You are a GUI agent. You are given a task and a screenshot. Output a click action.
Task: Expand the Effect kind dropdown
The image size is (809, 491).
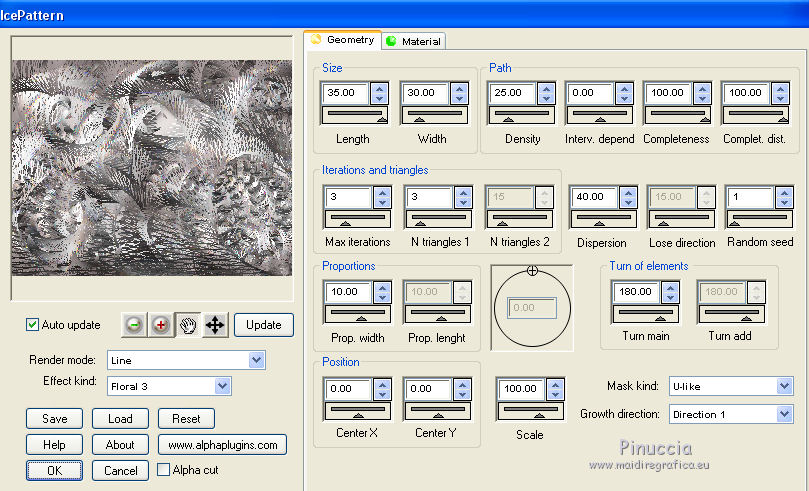click(x=222, y=385)
